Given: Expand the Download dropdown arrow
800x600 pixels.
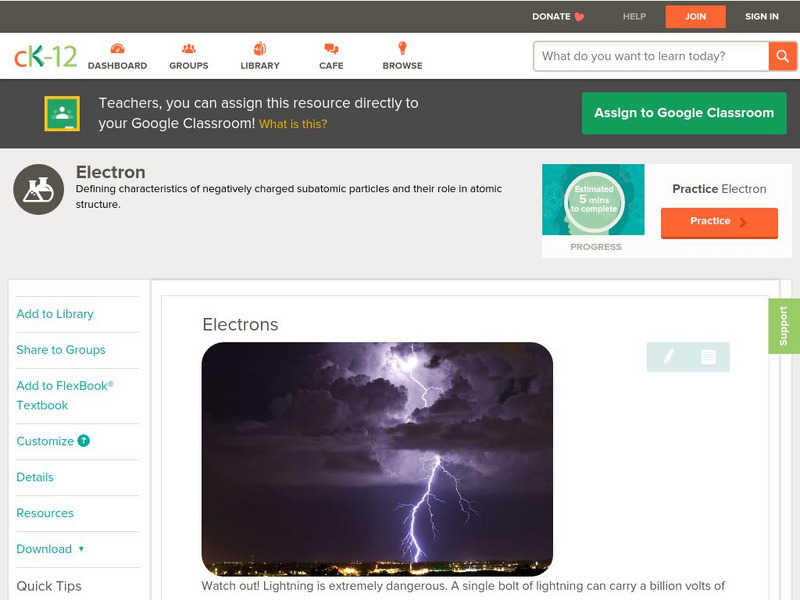Looking at the screenshot, I should pyautogui.click(x=81, y=549).
